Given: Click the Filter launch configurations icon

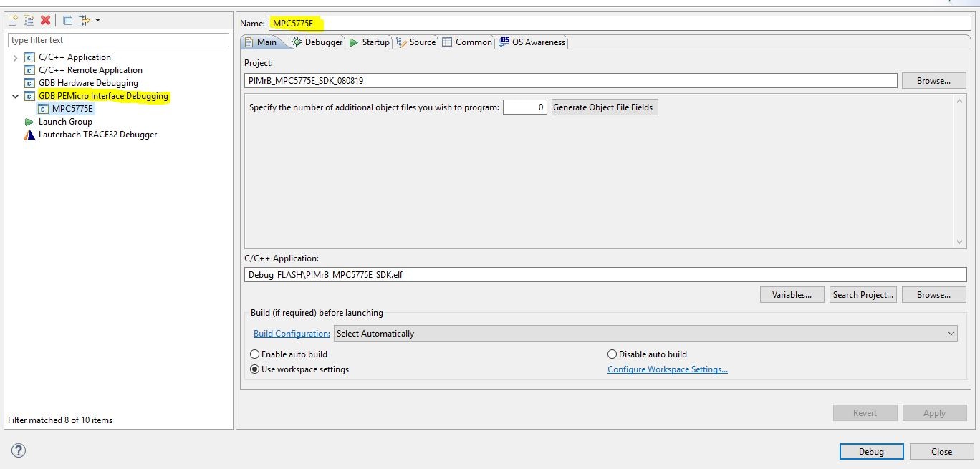Looking at the screenshot, I should (x=85, y=21).
